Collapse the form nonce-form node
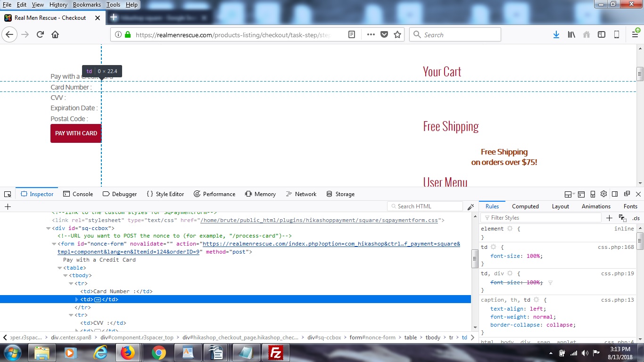Image resolution: width=644 pixels, height=362 pixels. 54,244
